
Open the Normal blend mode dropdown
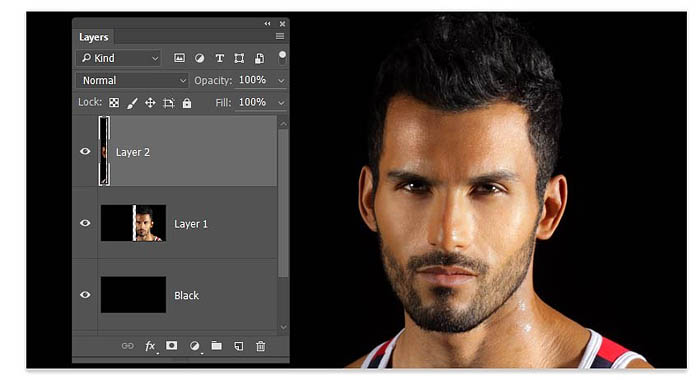[132, 80]
